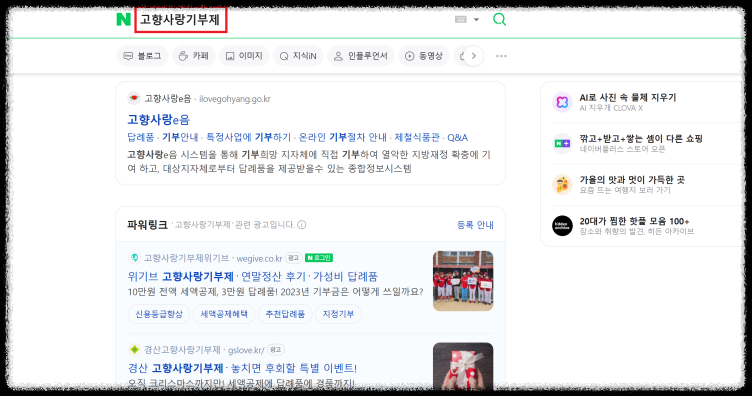This screenshot has width=752, height=396.
Task: Switch to the 카페 tab
Action: 194,56
